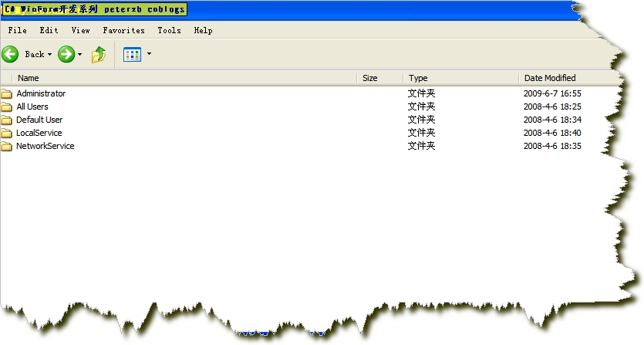Click the type cell in NetworkService row
Viewport: 644px width, 345px height.
pos(421,146)
